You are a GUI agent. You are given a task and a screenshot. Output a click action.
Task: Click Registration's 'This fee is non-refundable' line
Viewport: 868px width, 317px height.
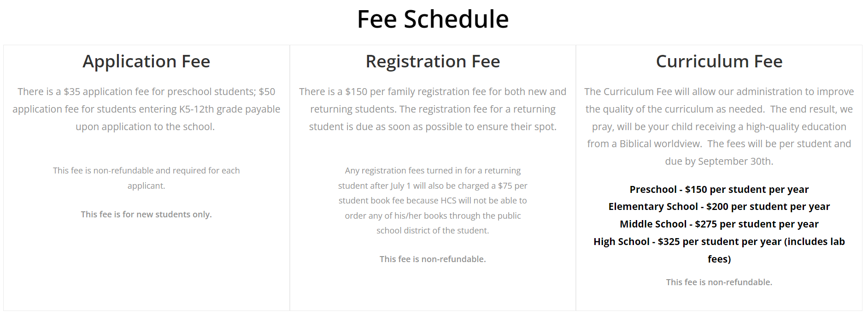tap(433, 259)
